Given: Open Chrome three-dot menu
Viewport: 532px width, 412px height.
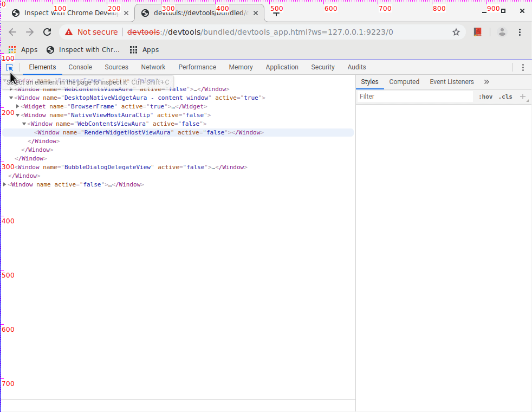Looking at the screenshot, I should click(x=520, y=32).
